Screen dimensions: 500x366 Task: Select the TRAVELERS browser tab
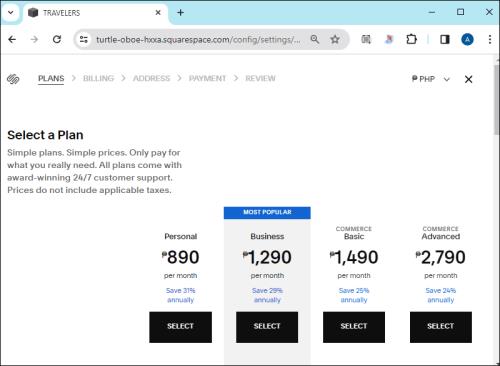coord(95,13)
